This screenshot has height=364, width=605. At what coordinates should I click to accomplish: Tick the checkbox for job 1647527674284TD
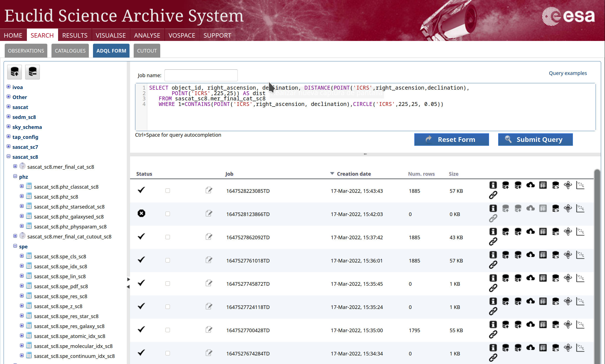[168, 353]
